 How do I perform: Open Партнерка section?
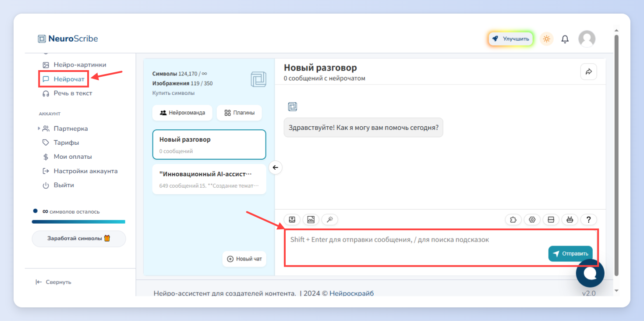[65, 128]
